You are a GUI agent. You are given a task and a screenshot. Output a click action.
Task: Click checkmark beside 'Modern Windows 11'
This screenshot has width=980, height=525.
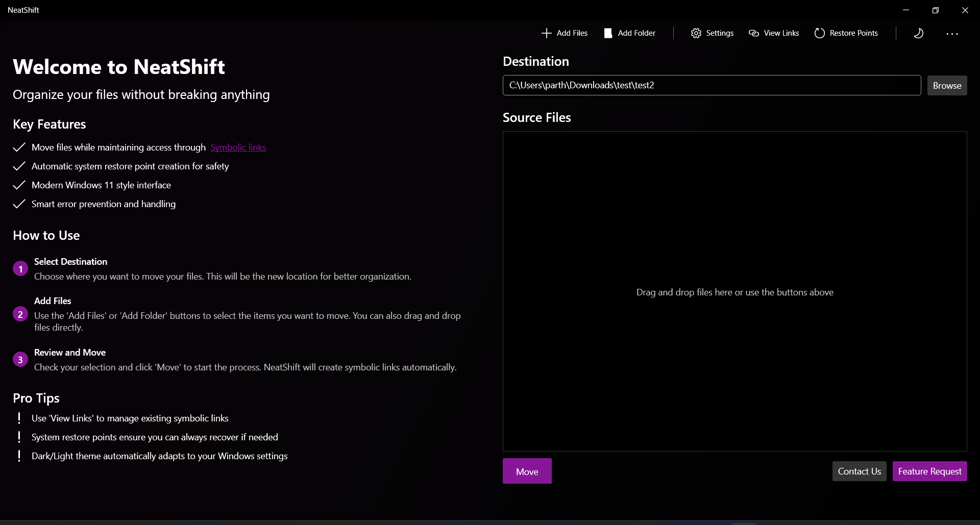pyautogui.click(x=19, y=185)
